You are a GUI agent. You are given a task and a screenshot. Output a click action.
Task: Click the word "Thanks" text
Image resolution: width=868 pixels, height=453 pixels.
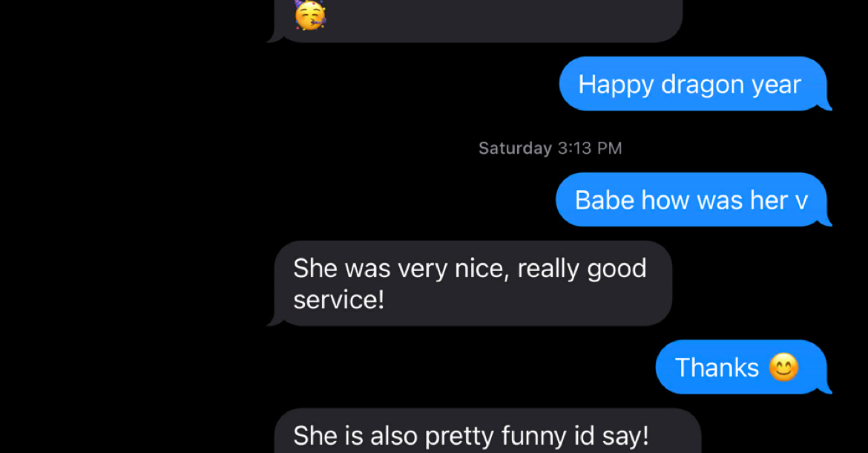click(x=717, y=368)
